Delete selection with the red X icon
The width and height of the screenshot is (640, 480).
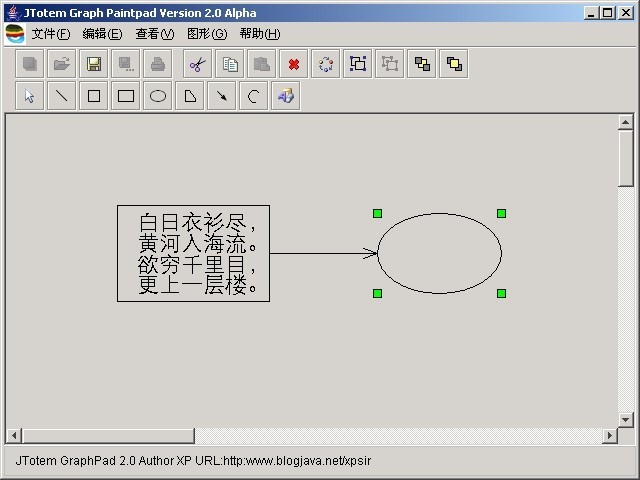pos(294,64)
